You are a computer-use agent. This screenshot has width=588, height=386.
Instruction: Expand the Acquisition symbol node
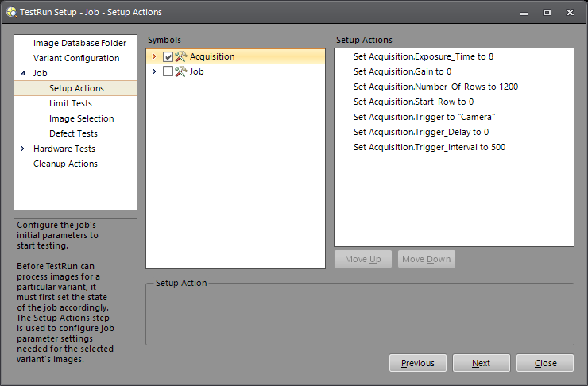point(154,56)
